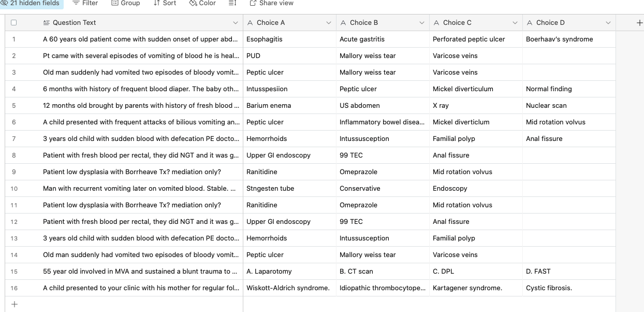Click the Choice A field type icon

click(251, 23)
